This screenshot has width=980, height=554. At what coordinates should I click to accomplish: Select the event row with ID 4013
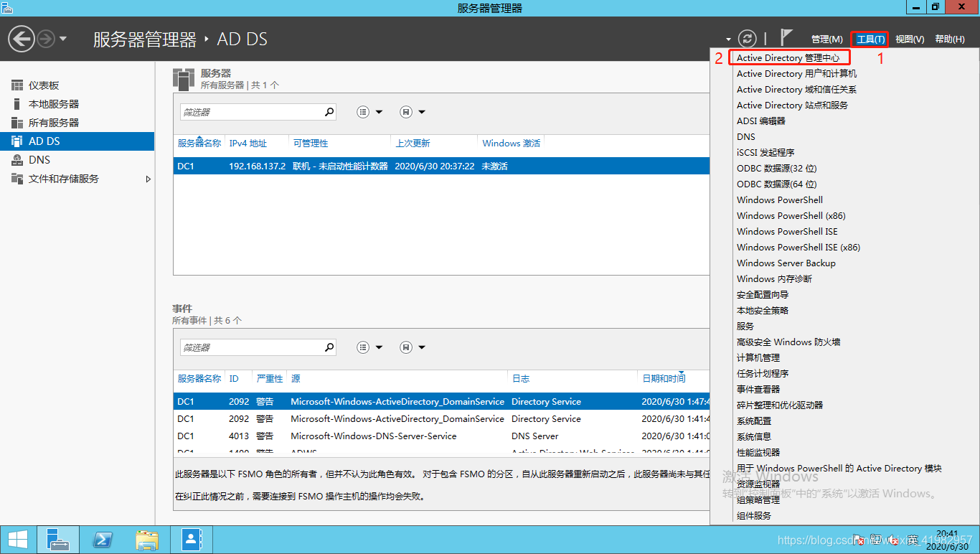point(441,436)
